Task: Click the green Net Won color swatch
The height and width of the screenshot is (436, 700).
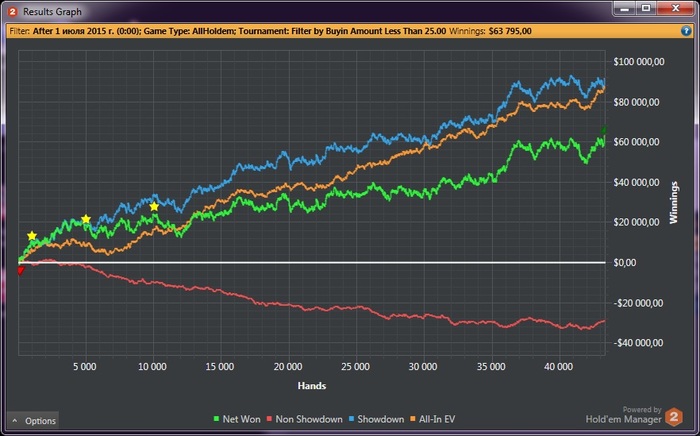Action: [217, 419]
